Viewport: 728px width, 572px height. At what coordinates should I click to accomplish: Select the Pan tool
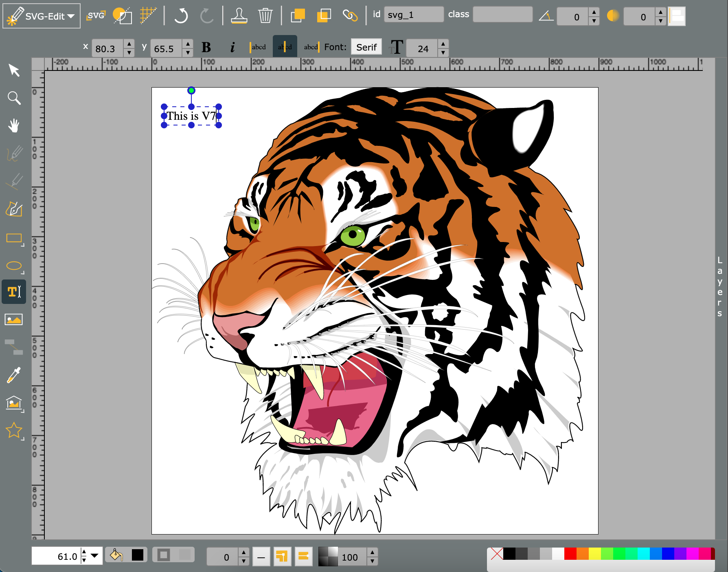click(14, 125)
